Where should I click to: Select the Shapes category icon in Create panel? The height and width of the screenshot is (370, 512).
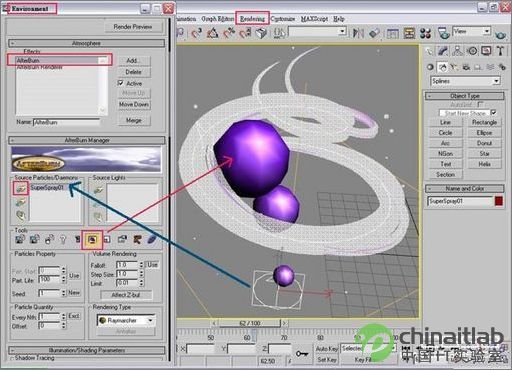(442, 67)
